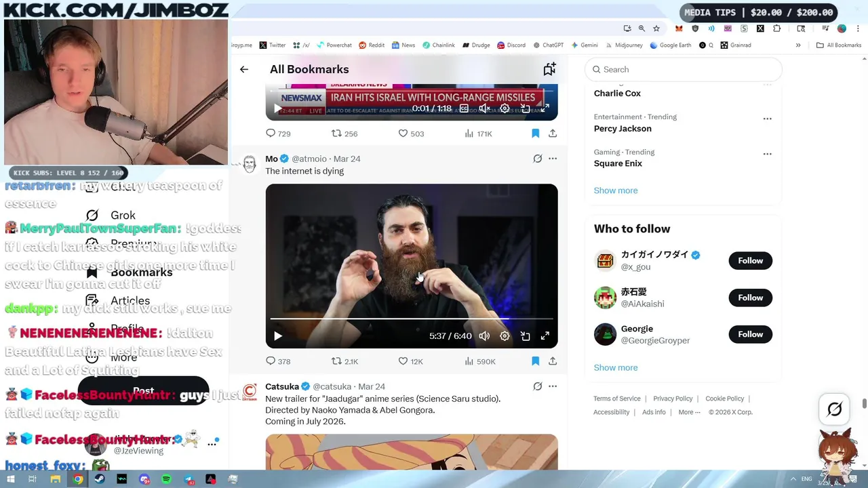Image resolution: width=868 pixels, height=488 pixels.
Task: Open the Chrome extensions puzzle icon
Action: point(776,28)
